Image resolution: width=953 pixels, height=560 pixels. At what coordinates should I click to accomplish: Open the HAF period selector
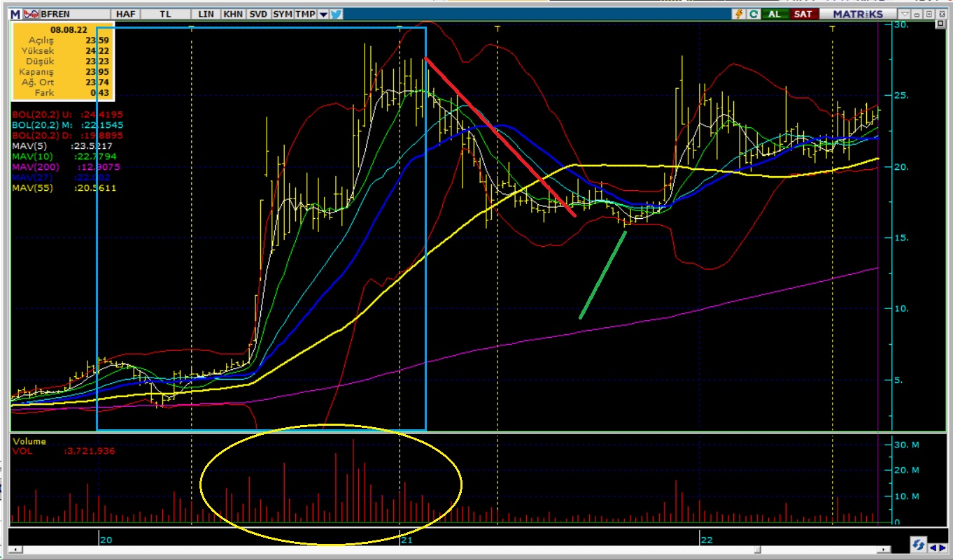click(125, 14)
